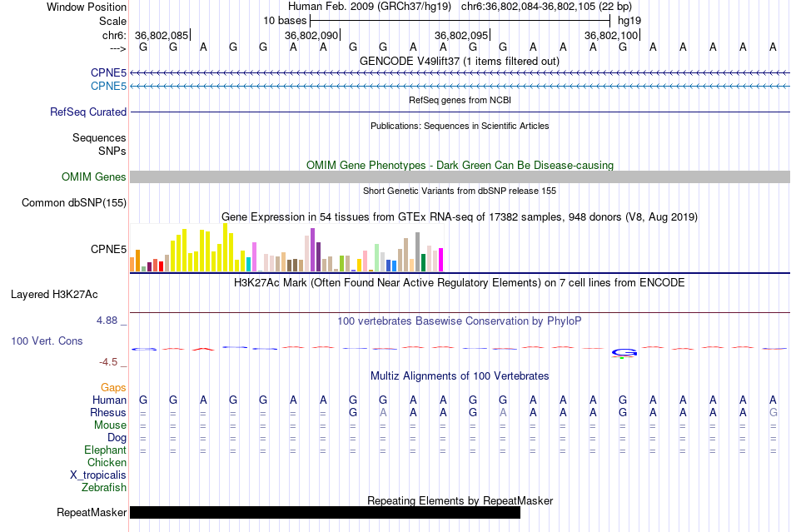
Task: Click the 4.88 PhyloP upper axis value
Action: (x=107, y=321)
